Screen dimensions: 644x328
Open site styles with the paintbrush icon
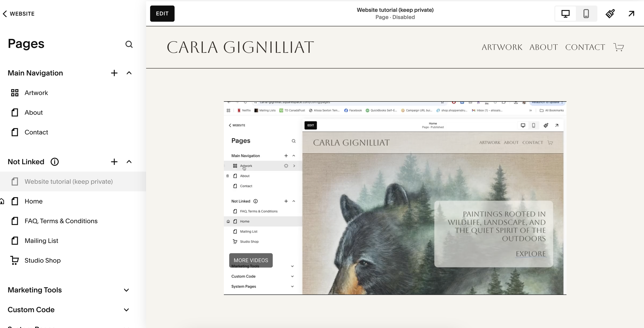click(610, 13)
